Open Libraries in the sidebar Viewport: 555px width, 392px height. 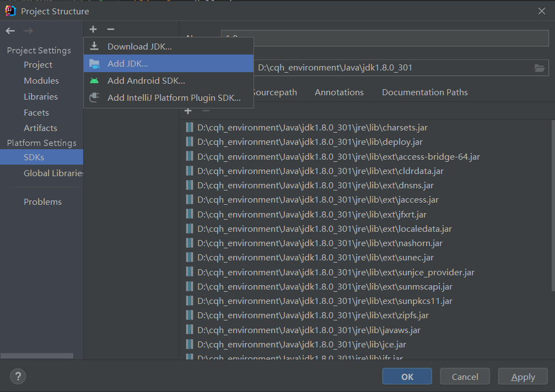click(41, 96)
